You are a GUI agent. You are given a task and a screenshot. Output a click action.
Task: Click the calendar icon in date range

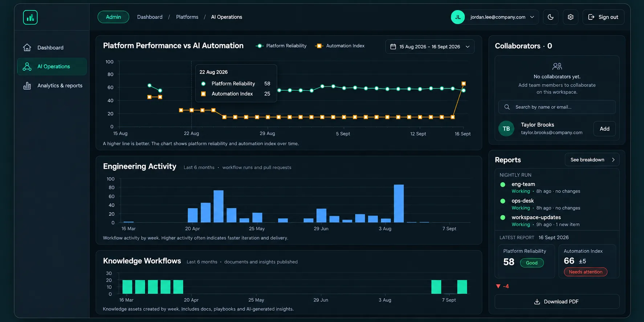tap(393, 46)
